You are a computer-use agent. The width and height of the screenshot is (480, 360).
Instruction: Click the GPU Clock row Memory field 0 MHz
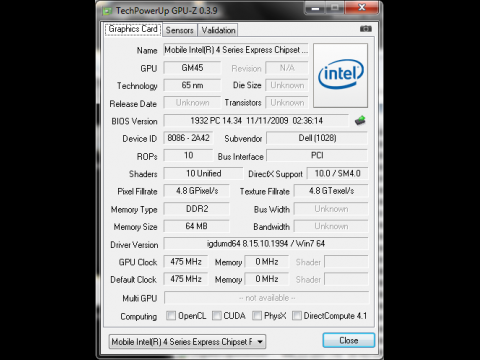pyautogui.click(x=267, y=262)
